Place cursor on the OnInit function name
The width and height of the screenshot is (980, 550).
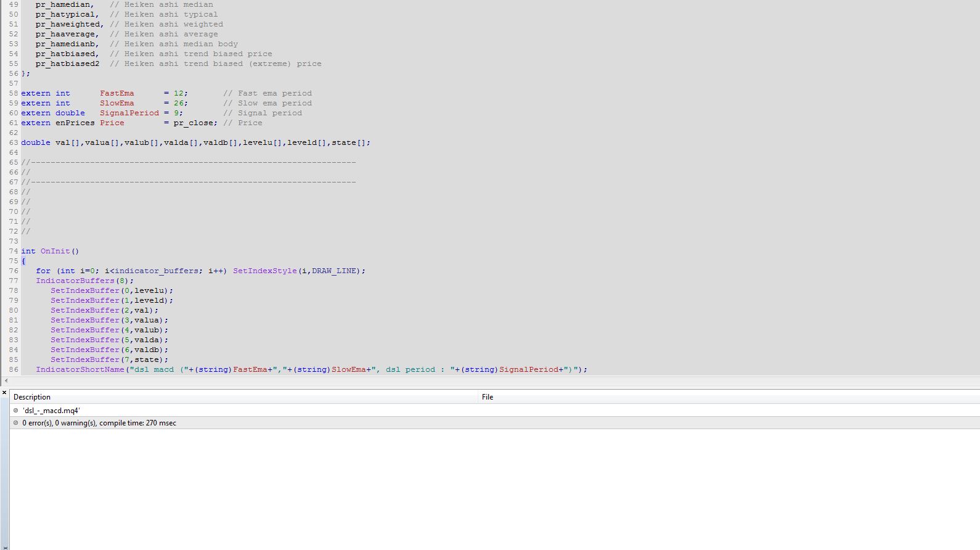tap(55, 251)
